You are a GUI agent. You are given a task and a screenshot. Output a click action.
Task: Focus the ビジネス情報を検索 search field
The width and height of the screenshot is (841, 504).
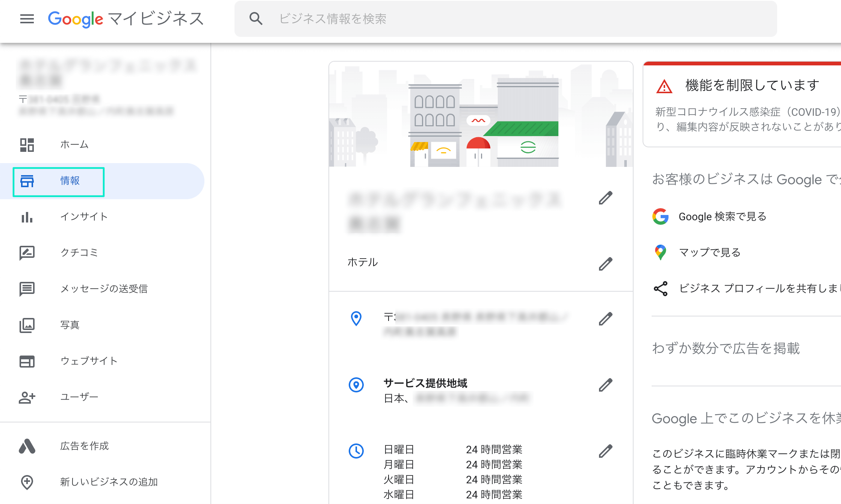[505, 19]
